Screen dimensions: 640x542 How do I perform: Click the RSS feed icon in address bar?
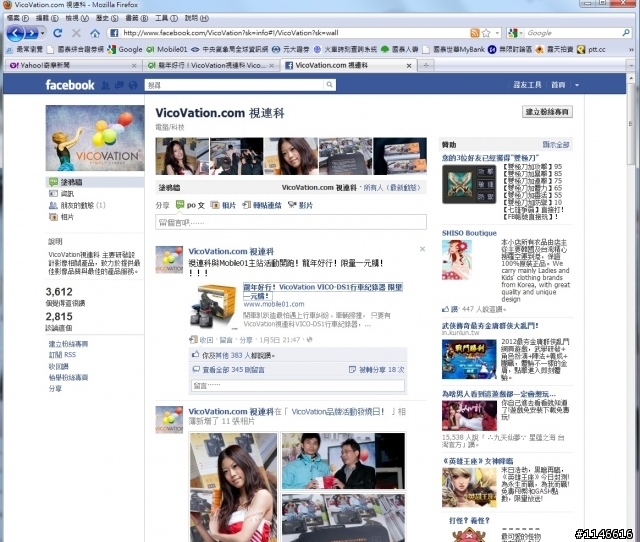click(475, 33)
